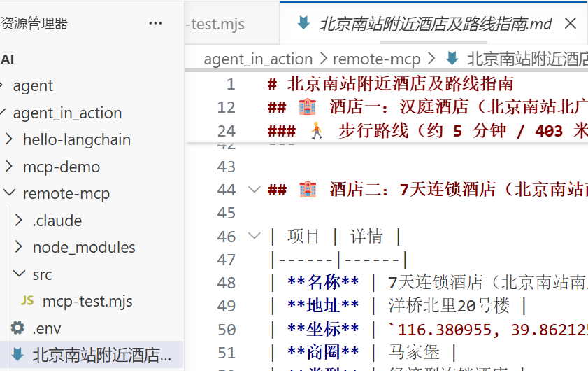
Task: Click agent_in_action in the breadcrumb
Action: (258, 59)
